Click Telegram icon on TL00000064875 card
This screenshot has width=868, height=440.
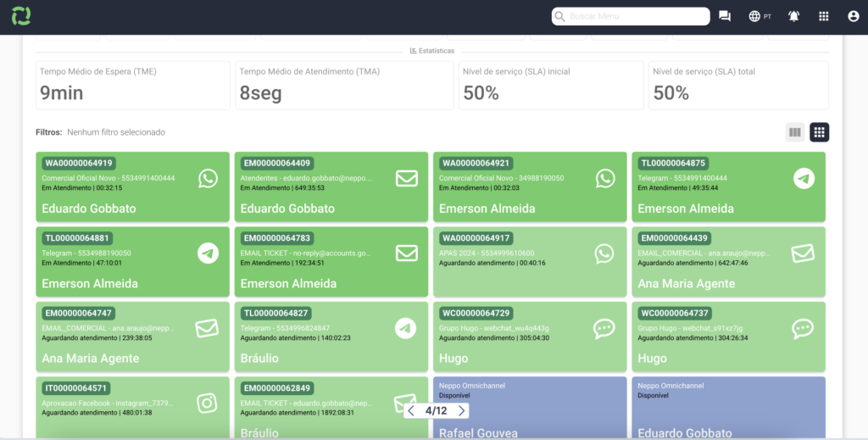pos(804,178)
